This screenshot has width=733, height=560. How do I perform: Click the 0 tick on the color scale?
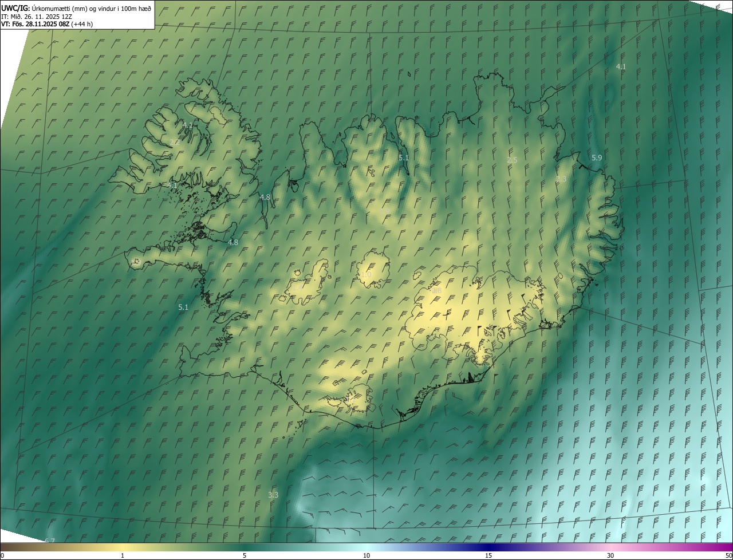2,555
